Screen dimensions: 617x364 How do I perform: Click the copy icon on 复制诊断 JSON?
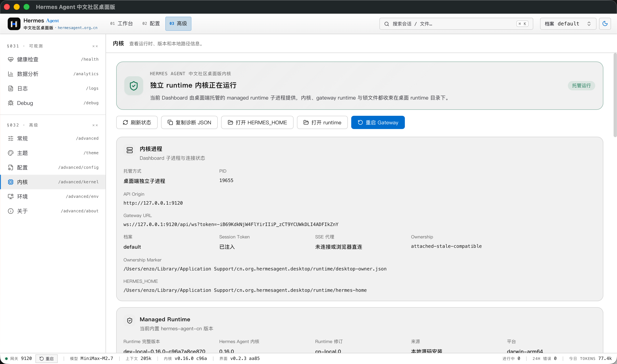tap(170, 122)
